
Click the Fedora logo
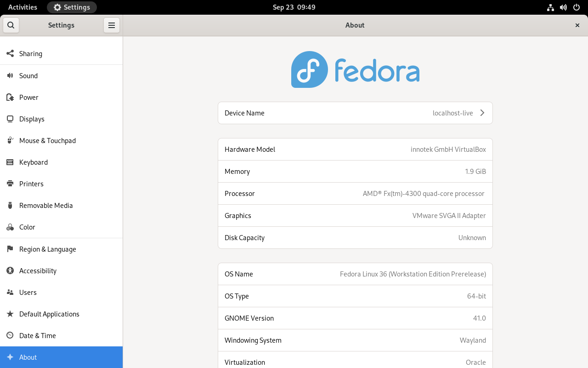click(x=355, y=69)
